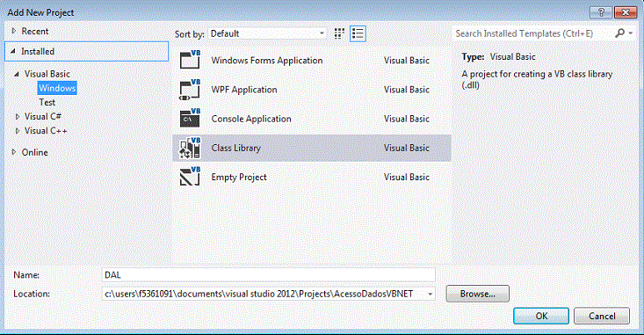
Task: Open the Location path dropdown arrow
Action: click(x=430, y=294)
